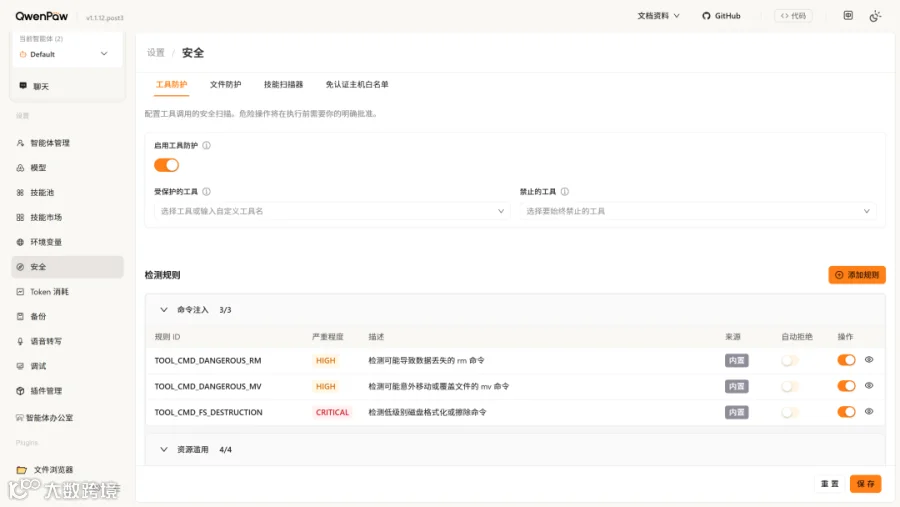This screenshot has width=900, height=507.
Task: Disable the TOOL_CMD_FS_DESTRUCTION rule switch
Action: point(847,412)
